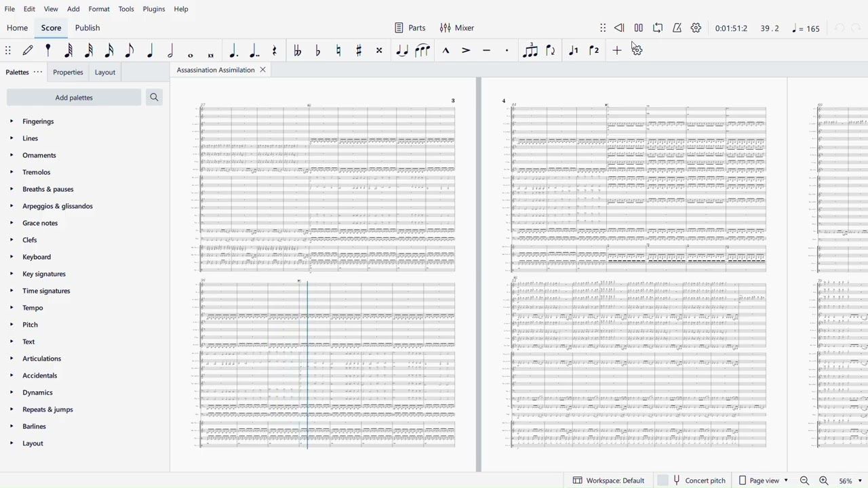Open the Page view mode dropdown
Image resolution: width=868 pixels, height=488 pixels.
[764, 481]
